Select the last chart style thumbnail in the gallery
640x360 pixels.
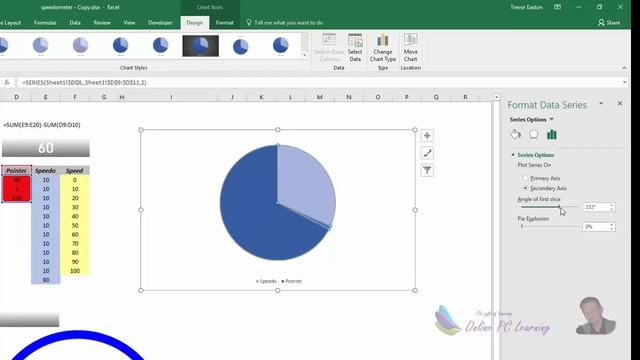[x=280, y=46]
